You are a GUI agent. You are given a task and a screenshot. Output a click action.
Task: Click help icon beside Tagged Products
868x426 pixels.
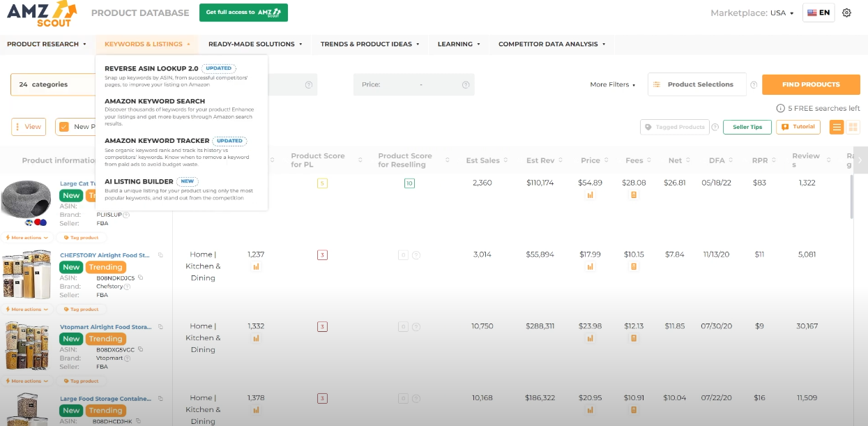coord(715,127)
